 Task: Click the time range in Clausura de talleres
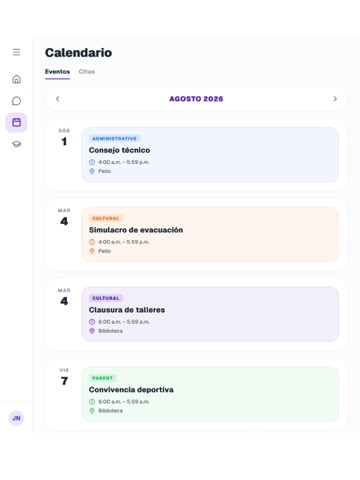click(x=124, y=322)
